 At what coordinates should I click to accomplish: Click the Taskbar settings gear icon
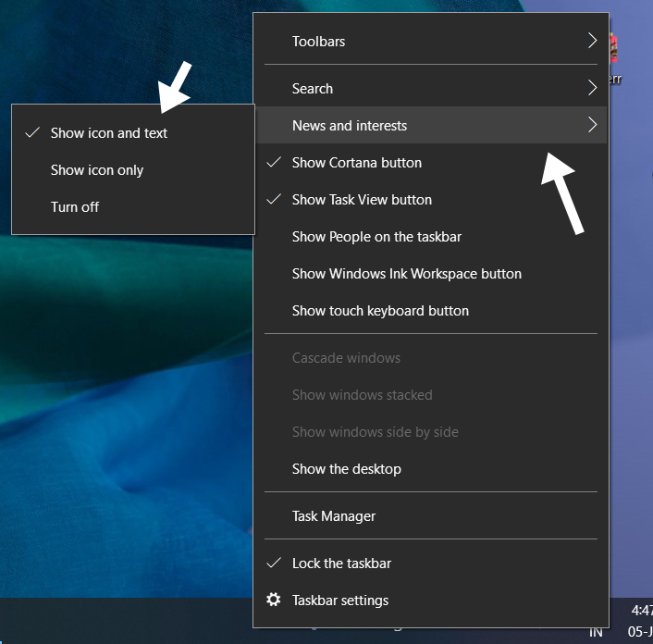(x=273, y=600)
